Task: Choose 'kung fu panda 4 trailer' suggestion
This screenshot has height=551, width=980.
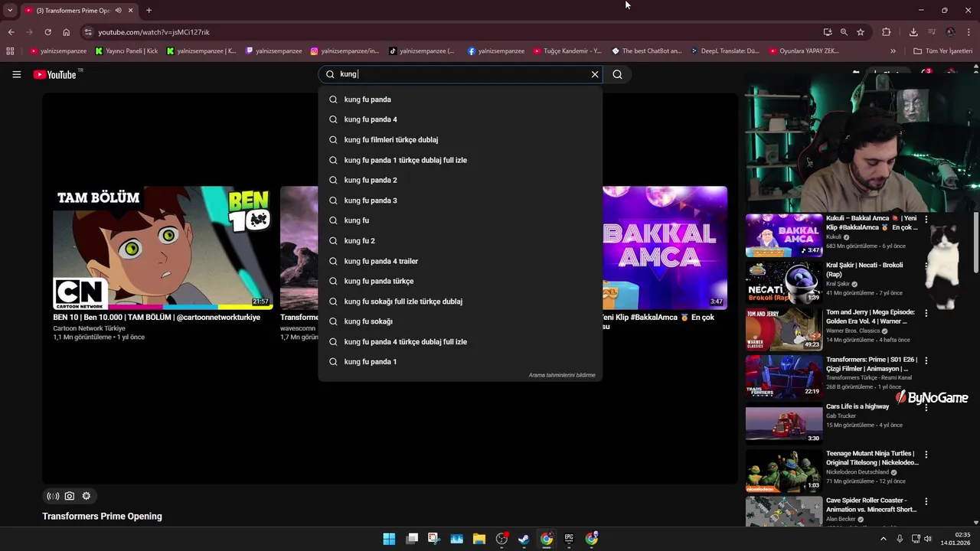Action: pyautogui.click(x=460, y=261)
